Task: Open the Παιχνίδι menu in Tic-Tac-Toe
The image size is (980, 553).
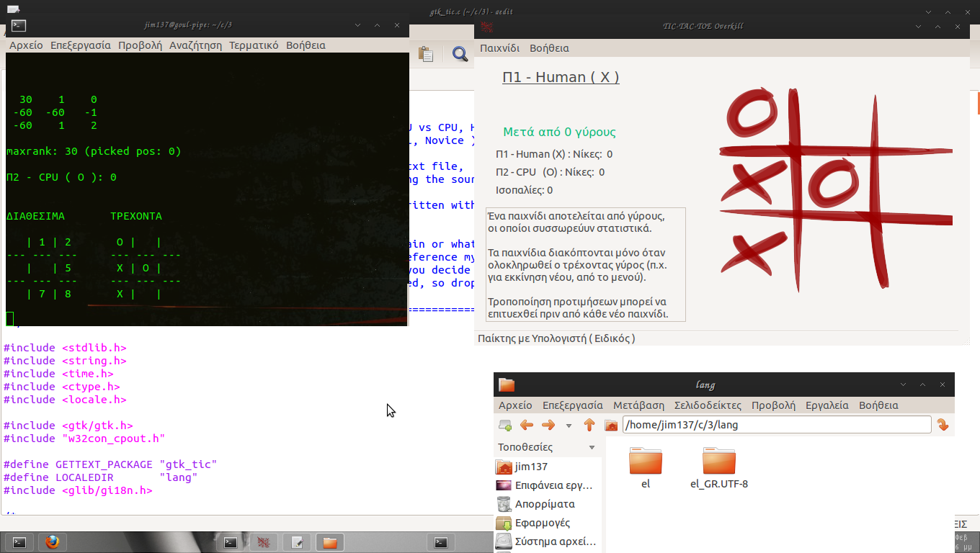Action: tap(499, 48)
